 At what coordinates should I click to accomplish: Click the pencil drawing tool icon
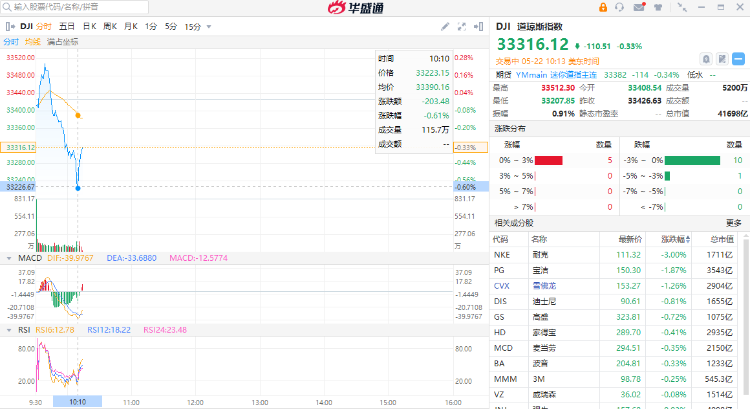point(445,25)
